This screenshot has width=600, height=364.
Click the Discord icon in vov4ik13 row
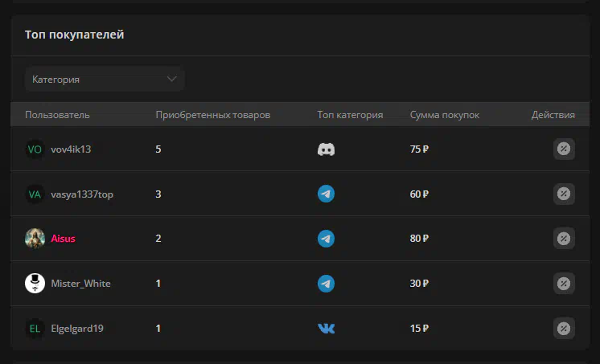[x=326, y=149]
